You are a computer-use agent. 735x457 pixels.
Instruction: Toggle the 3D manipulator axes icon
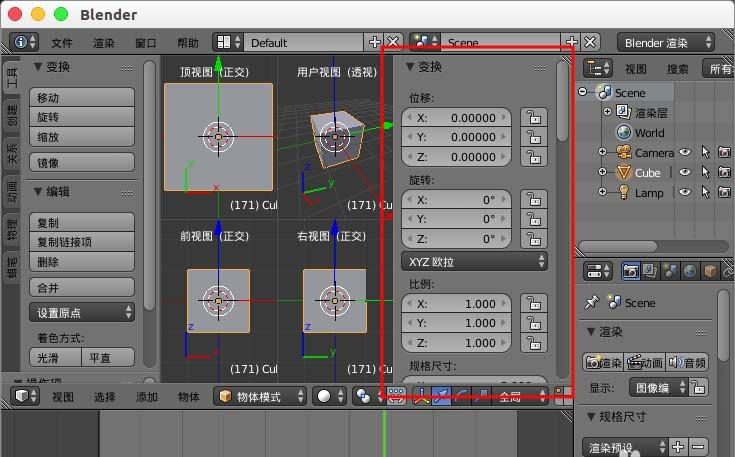pos(422,397)
